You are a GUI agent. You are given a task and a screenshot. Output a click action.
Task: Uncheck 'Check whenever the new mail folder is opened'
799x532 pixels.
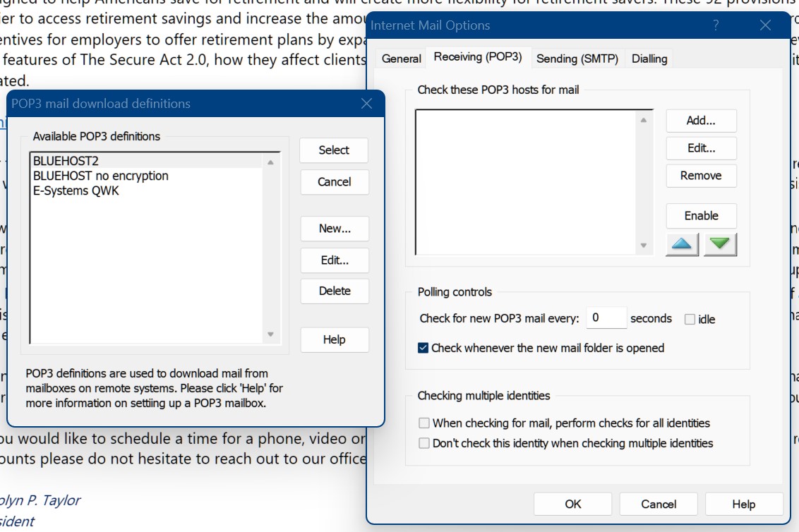(x=423, y=348)
